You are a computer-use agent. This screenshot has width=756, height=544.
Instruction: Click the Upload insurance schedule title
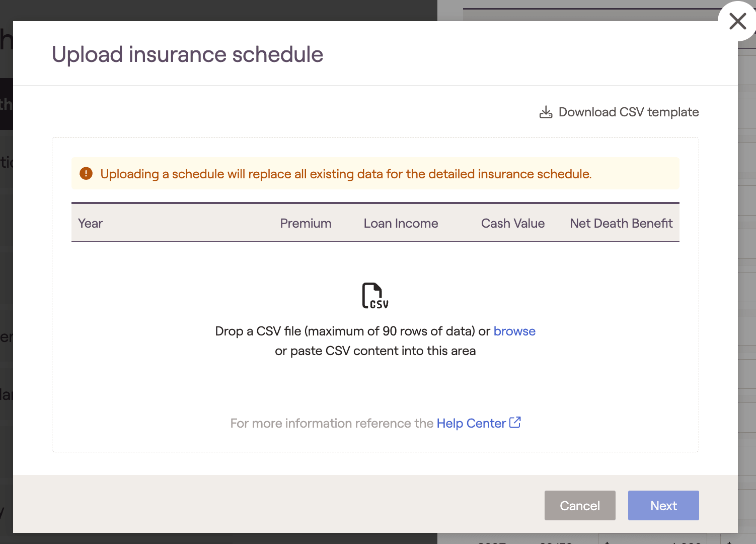(187, 54)
